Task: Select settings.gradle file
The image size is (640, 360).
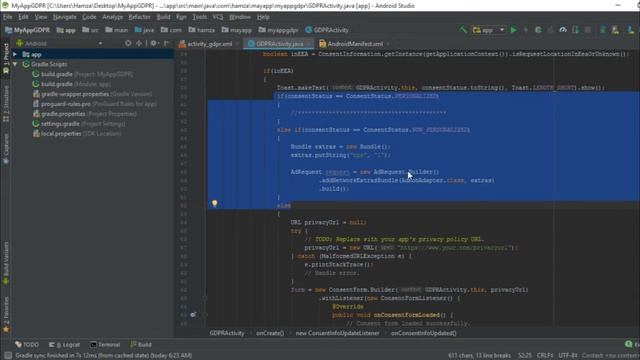Action: coord(79,124)
